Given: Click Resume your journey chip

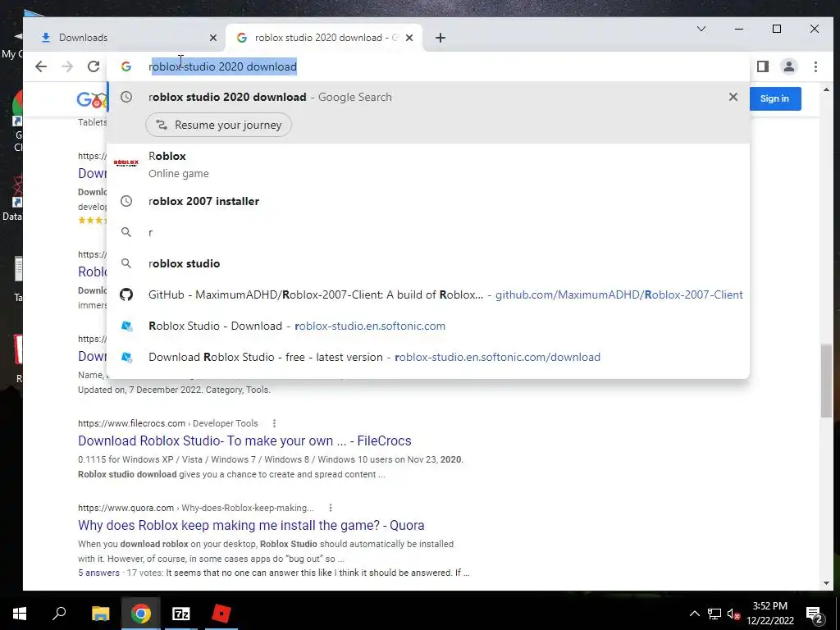Looking at the screenshot, I should [x=218, y=125].
